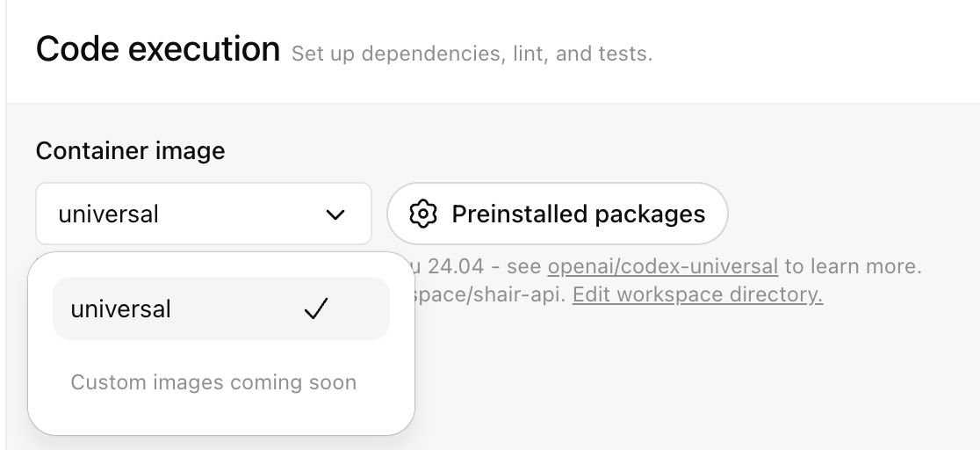Click the 'Preinstalled packages' label text on the button

tap(578, 214)
